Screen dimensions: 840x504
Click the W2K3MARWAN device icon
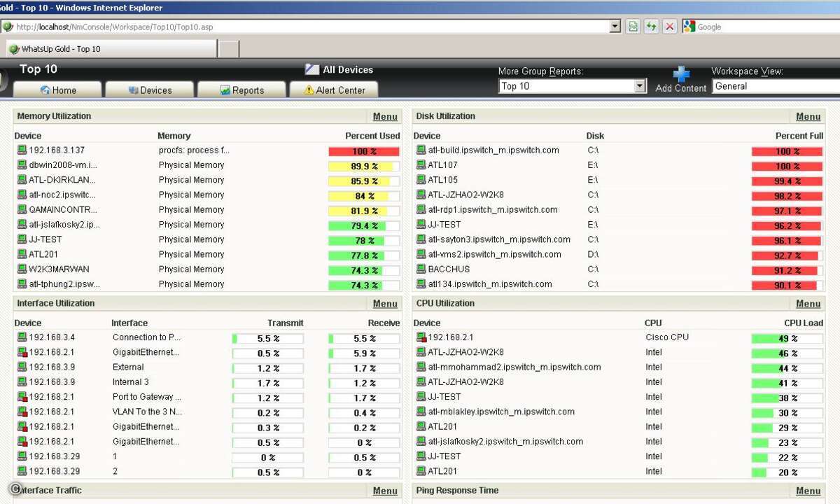(22, 269)
